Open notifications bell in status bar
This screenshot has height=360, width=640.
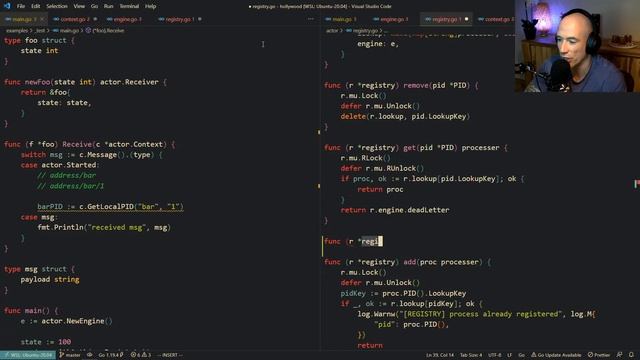631,355
